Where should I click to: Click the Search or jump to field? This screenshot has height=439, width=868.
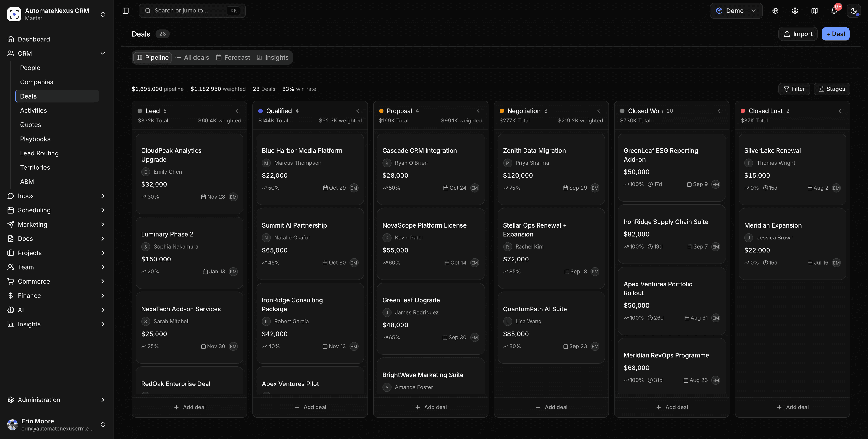tap(192, 11)
